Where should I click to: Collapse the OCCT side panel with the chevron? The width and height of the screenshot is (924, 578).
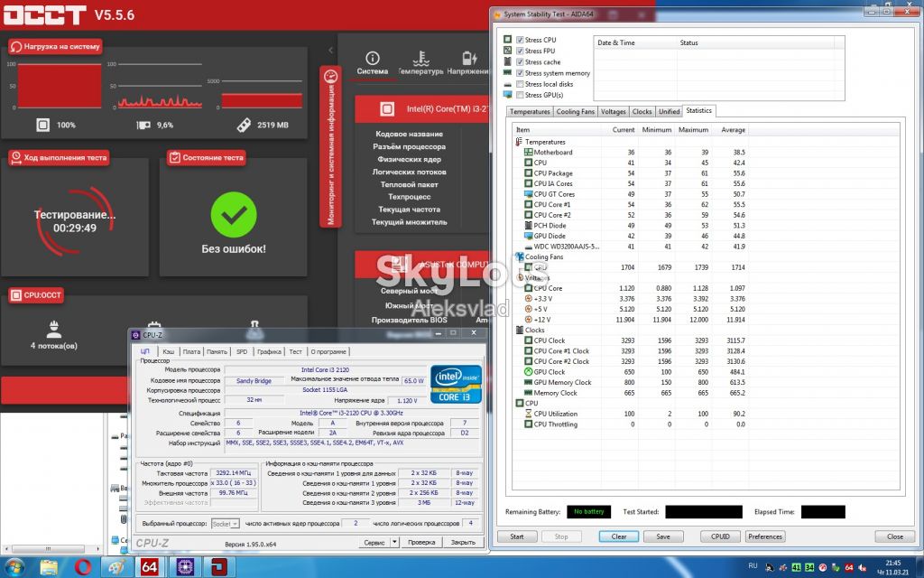click(x=330, y=51)
